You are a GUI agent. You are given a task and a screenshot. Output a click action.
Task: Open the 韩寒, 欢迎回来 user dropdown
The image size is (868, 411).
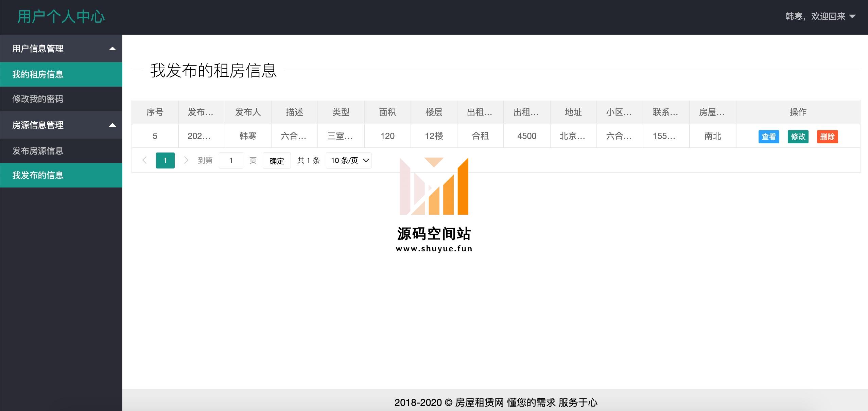[x=820, y=16]
